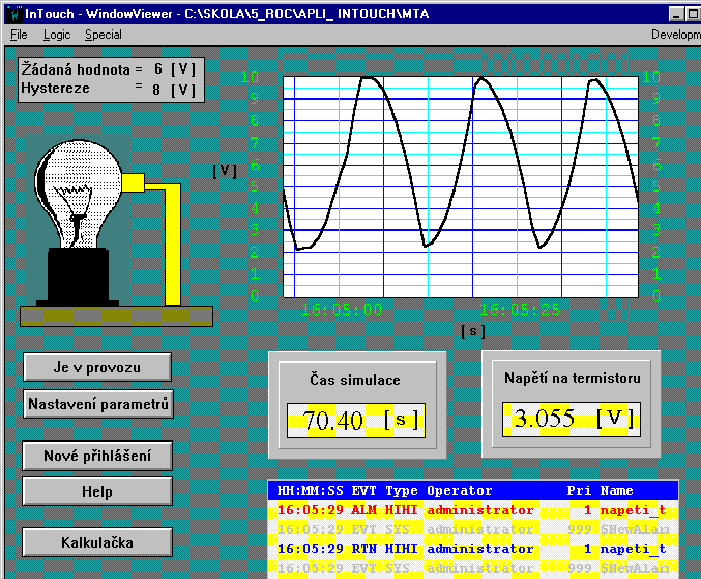The height and width of the screenshot is (579, 701).
Task: Select the blue RTN HIHI alarm row
Action: 472,549
